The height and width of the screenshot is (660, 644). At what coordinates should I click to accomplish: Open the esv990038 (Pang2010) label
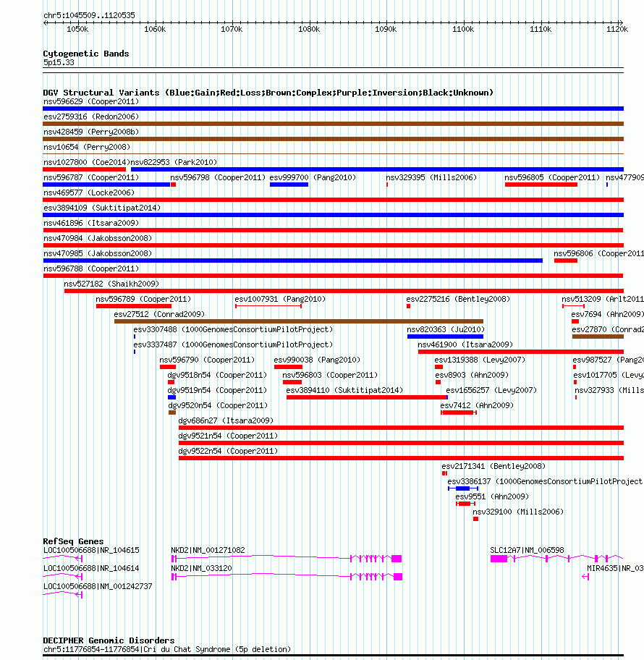pos(317,359)
